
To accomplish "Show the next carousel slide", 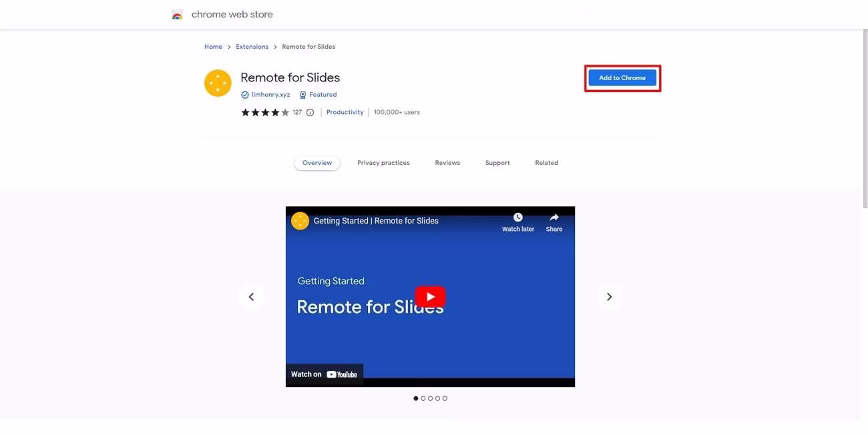I will pos(609,297).
